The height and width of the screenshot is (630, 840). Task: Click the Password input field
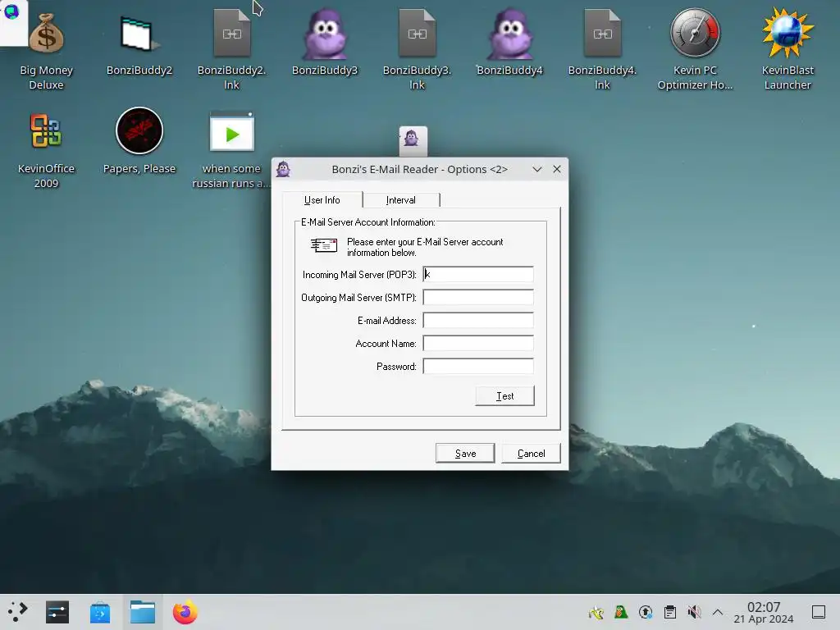(x=478, y=367)
